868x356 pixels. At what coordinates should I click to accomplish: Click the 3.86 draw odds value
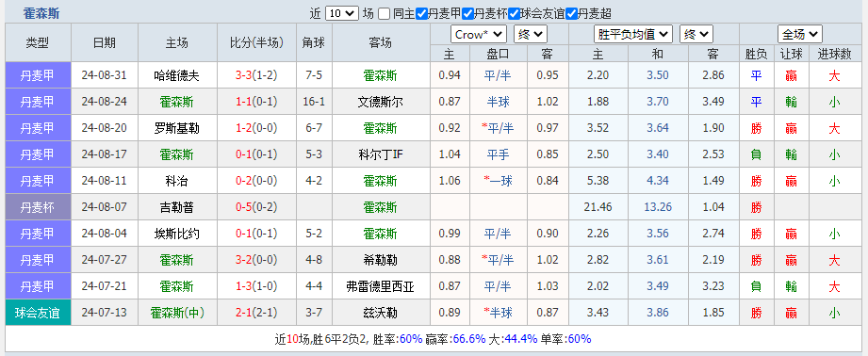point(658,314)
